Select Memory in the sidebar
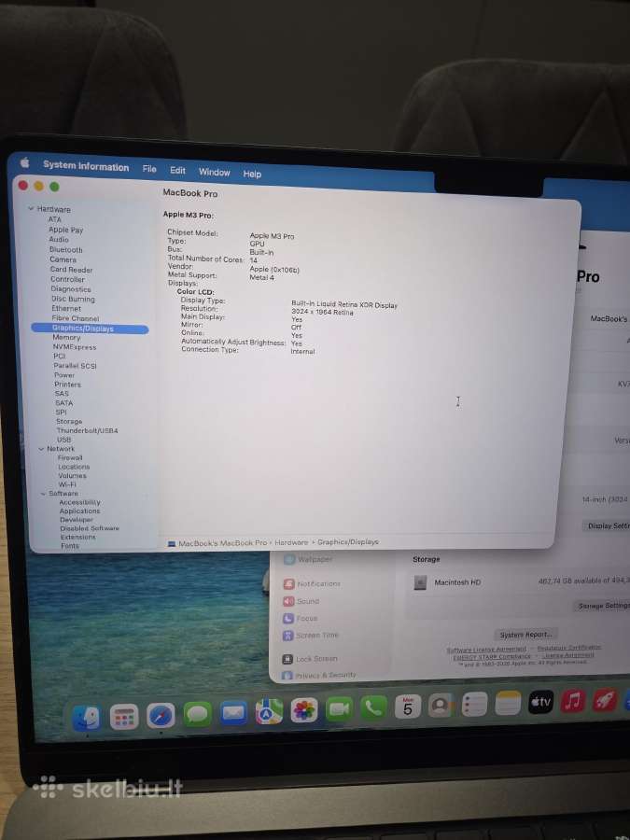 point(66,338)
